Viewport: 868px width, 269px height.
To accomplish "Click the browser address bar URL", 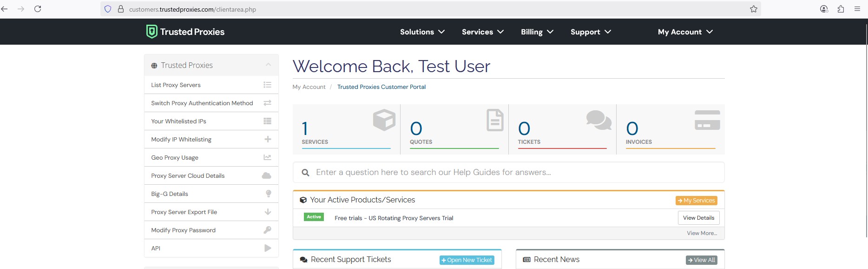I will (192, 9).
